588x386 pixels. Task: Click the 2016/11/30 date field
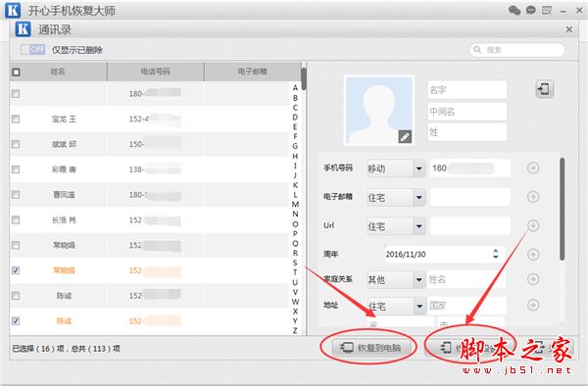point(444,254)
